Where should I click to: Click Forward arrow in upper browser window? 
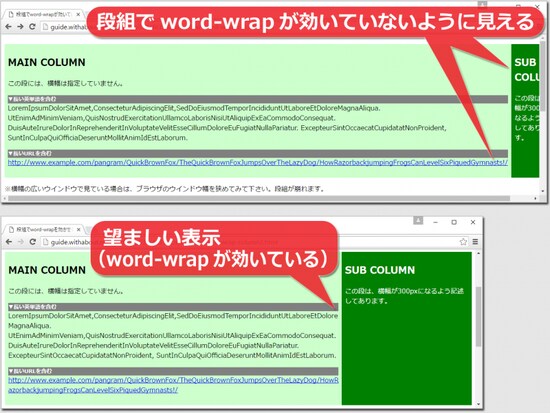[20, 27]
